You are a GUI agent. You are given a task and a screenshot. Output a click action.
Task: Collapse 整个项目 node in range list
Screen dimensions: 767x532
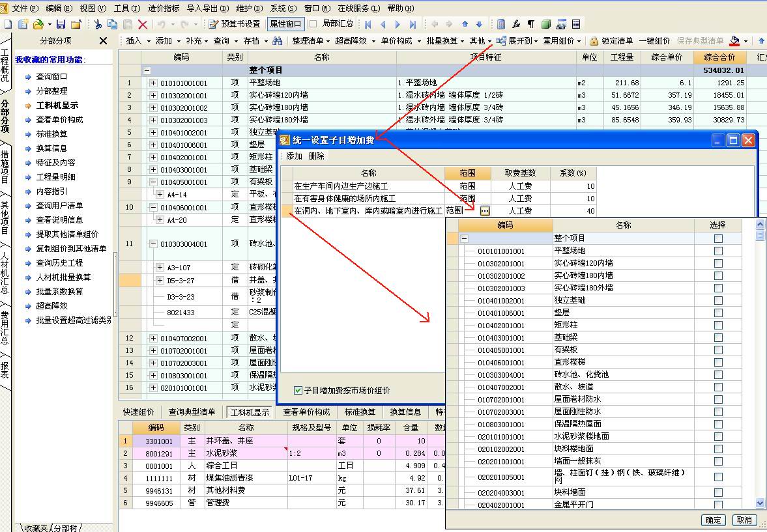point(464,238)
